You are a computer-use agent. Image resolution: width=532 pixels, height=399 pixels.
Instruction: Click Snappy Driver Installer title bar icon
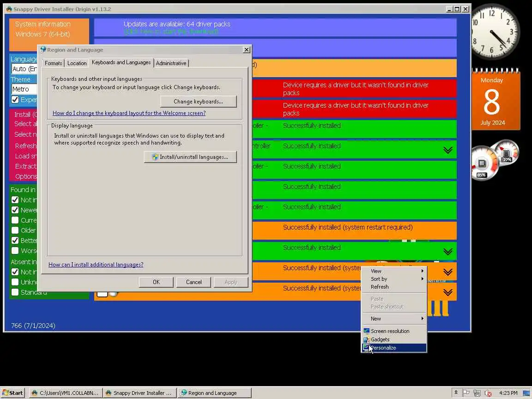[x=9, y=9]
